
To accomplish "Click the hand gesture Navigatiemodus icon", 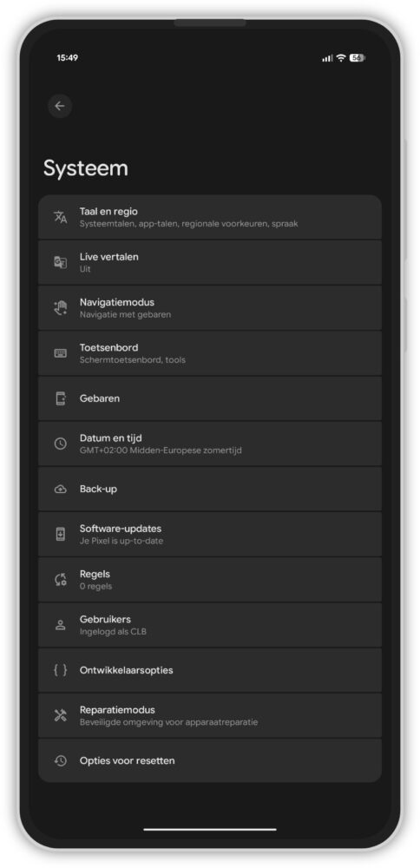I will (x=61, y=308).
